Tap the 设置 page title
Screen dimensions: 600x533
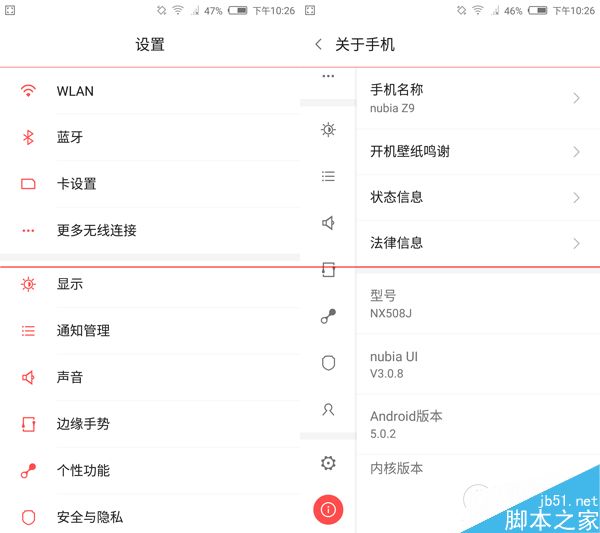150,44
